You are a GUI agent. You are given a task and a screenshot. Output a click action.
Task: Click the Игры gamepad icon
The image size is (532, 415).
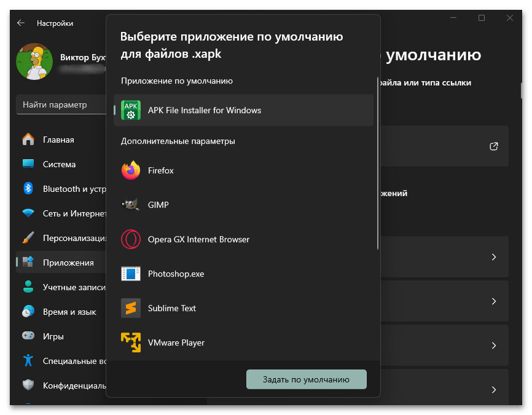[28, 336]
